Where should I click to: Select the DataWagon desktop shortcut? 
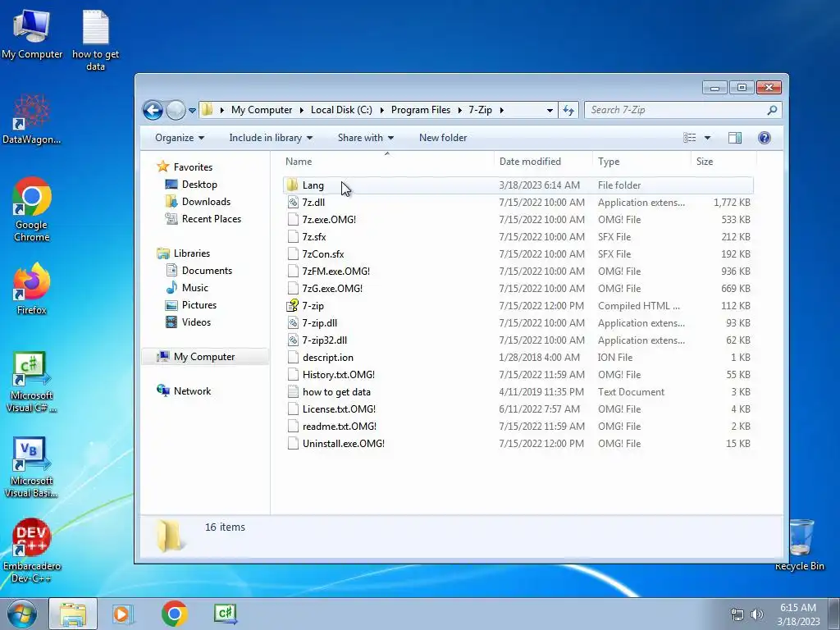point(32,120)
